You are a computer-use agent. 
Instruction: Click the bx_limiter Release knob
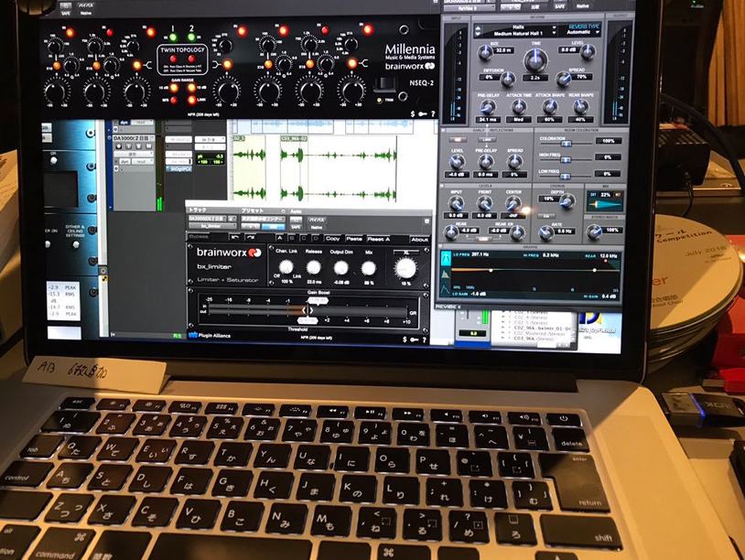[x=313, y=268]
